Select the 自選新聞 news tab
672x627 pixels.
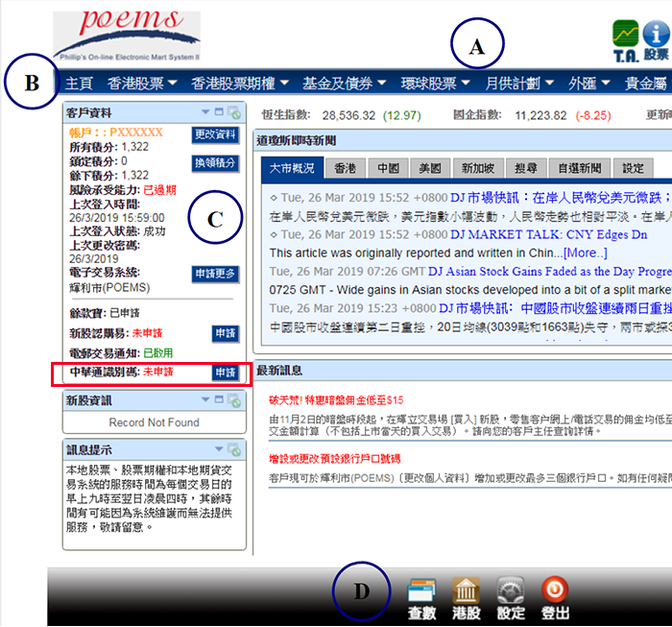(x=579, y=168)
